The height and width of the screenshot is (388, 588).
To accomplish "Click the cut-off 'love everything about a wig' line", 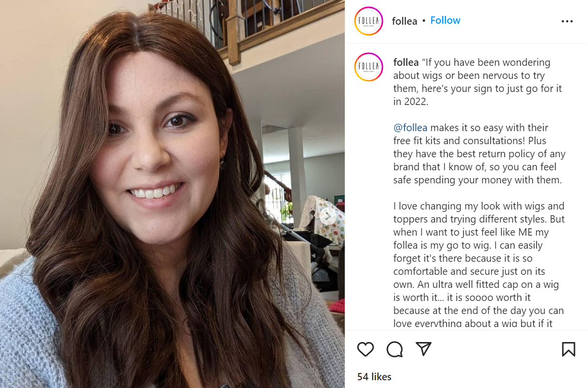I will coord(473,324).
